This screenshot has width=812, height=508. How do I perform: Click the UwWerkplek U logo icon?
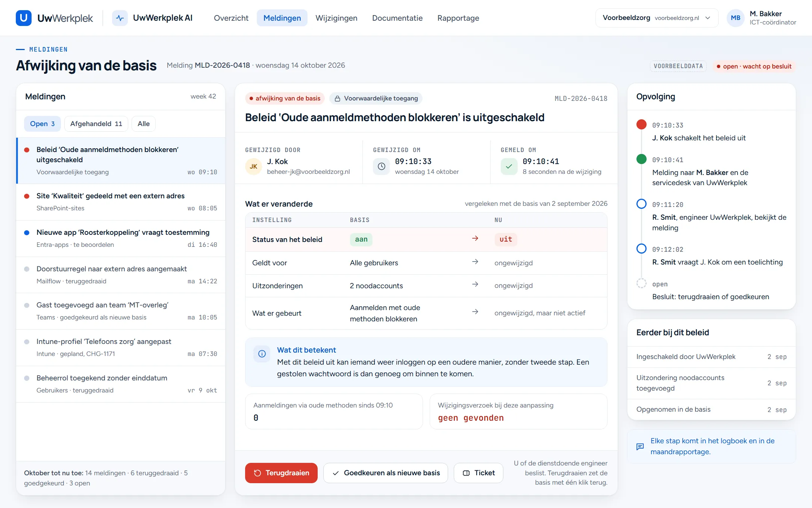click(24, 18)
